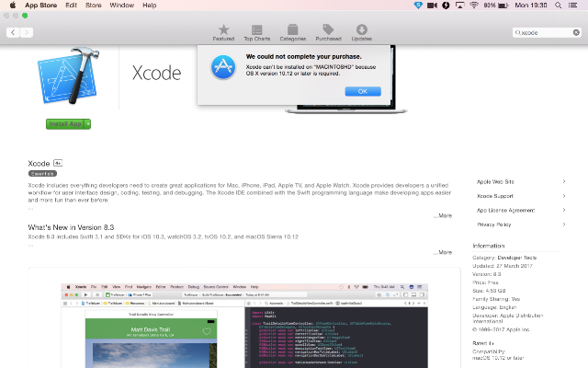The width and height of the screenshot is (588, 368).
Task: Click the Xcode IDE screenshot thumbnail
Action: (x=244, y=326)
